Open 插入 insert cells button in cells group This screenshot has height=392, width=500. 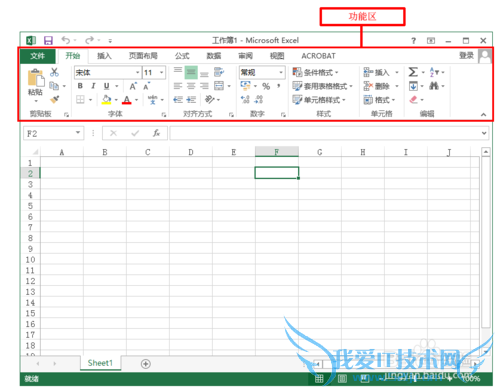tap(381, 72)
